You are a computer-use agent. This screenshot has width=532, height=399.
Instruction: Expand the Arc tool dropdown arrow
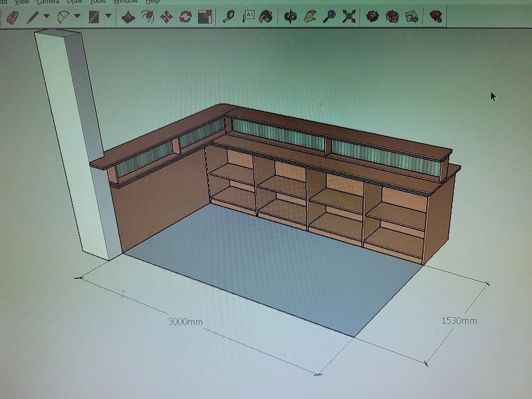(x=78, y=16)
